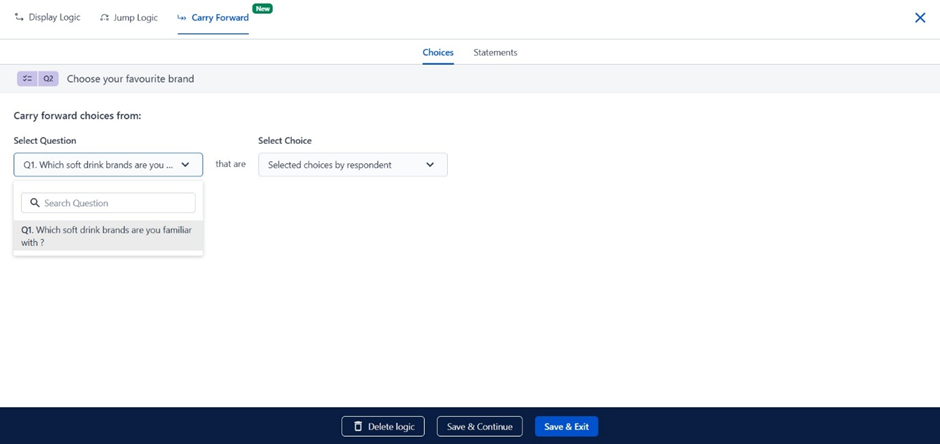Screen dimensions: 940x444
Task: Click the blue Save & Exit button
Action: (566, 427)
